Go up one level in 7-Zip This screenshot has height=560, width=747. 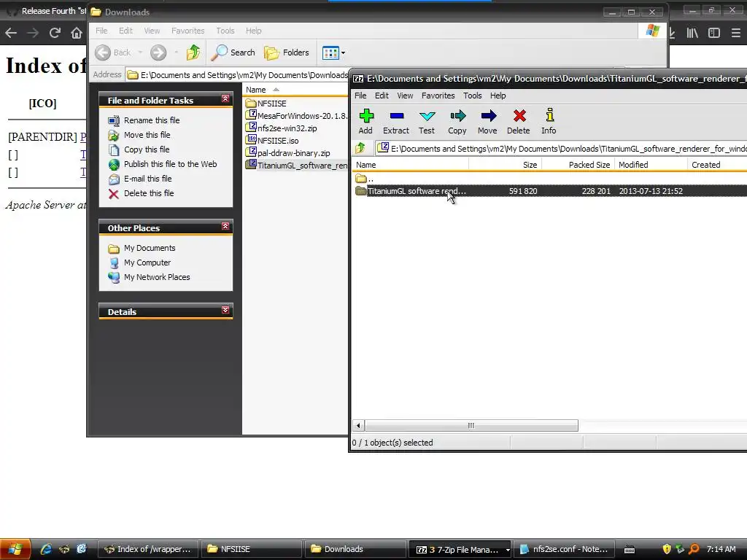point(360,148)
